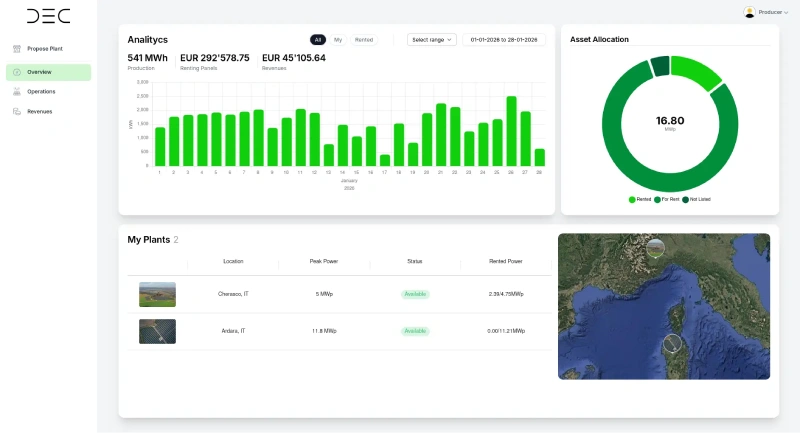Click the "EUR 292'578.75" renting panels figure
800x433 pixels.
click(x=215, y=58)
